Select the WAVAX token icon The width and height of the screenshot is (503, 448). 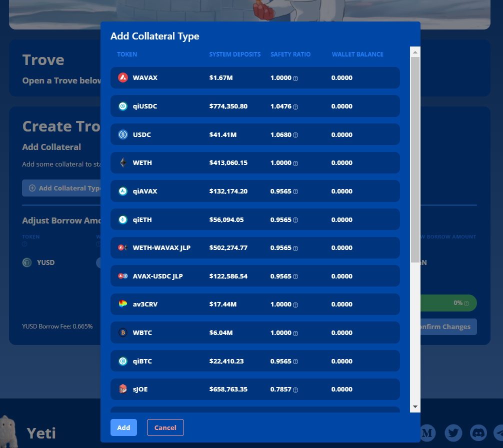pyautogui.click(x=123, y=77)
